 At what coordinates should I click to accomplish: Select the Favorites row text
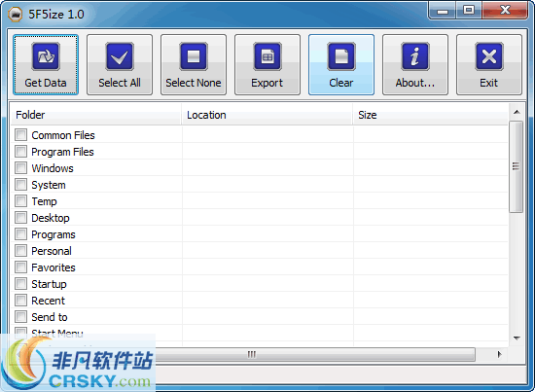coord(53,267)
